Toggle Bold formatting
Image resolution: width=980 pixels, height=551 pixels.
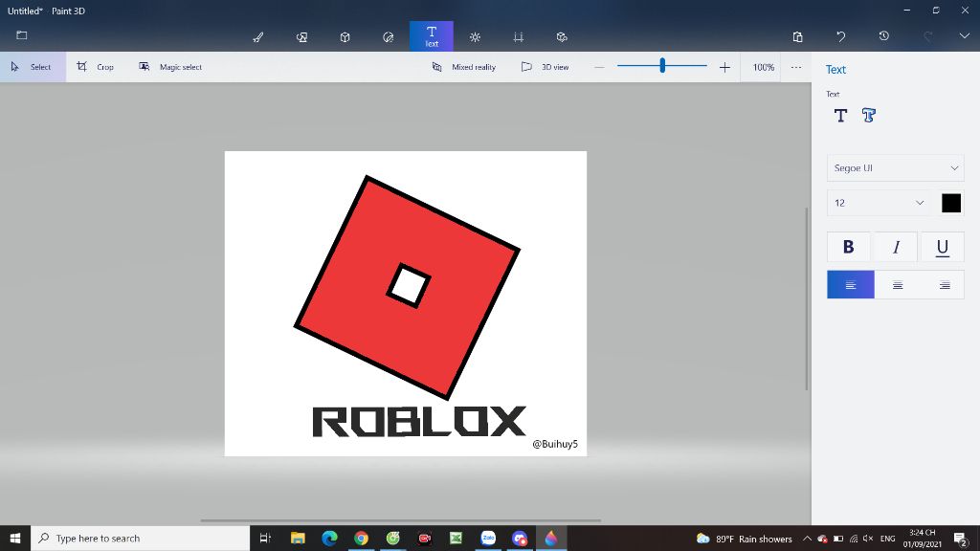point(848,247)
